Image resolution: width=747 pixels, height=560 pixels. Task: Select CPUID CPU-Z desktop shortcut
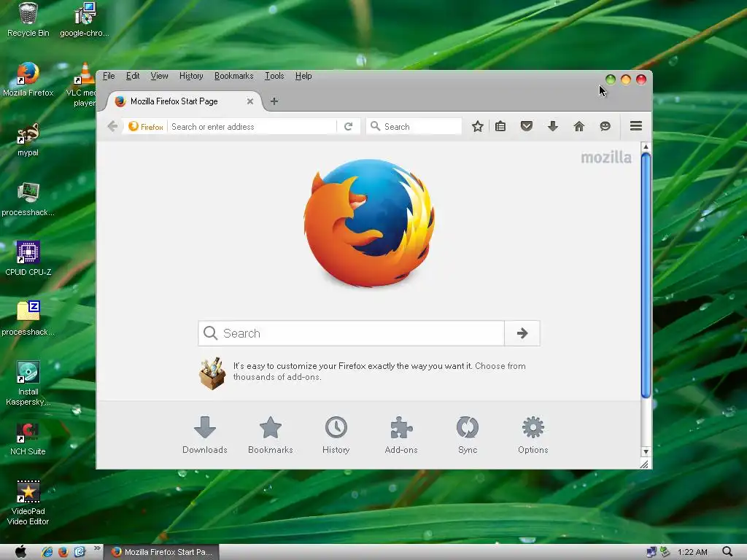tap(28, 259)
